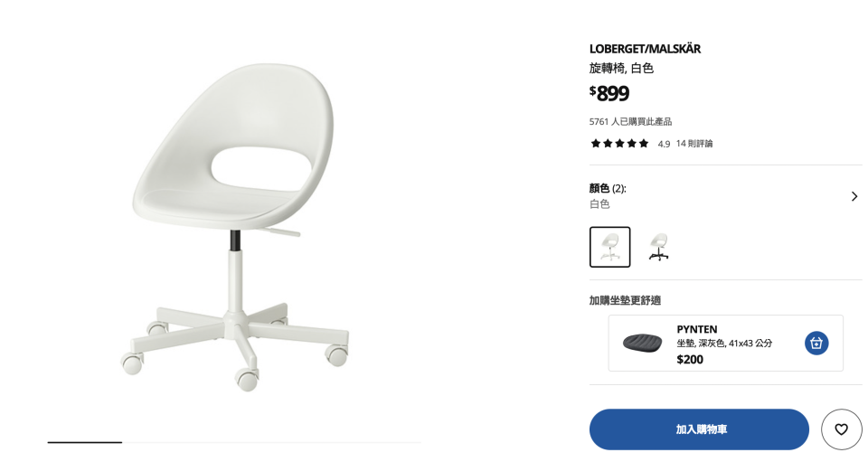Screen dimensions: 868x462
Task: Click the LOBERGET/MALSKÄR product title
Action: [x=645, y=49]
